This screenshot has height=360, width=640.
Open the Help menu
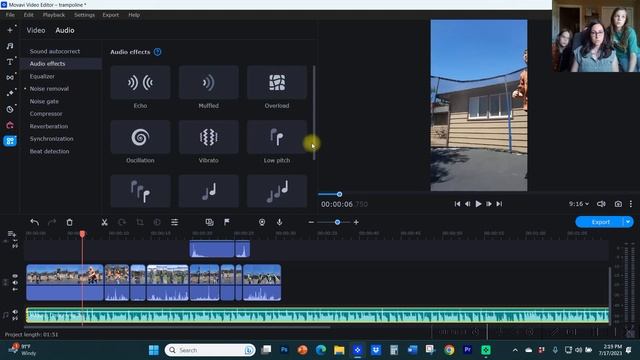click(134, 15)
